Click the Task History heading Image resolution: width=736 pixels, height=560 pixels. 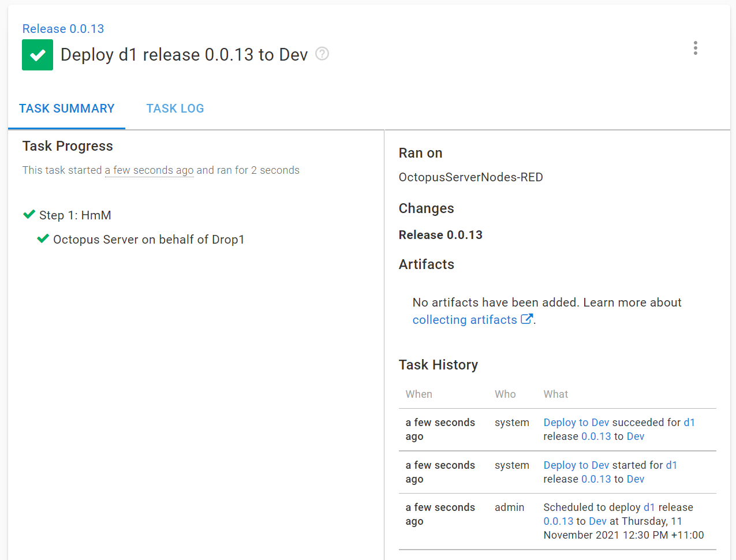439,365
